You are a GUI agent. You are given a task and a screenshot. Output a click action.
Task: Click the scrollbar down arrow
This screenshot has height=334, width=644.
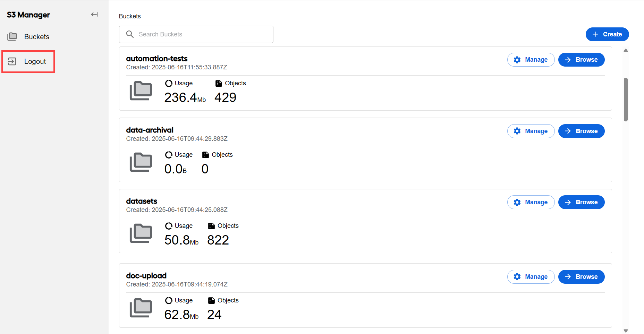point(626,331)
